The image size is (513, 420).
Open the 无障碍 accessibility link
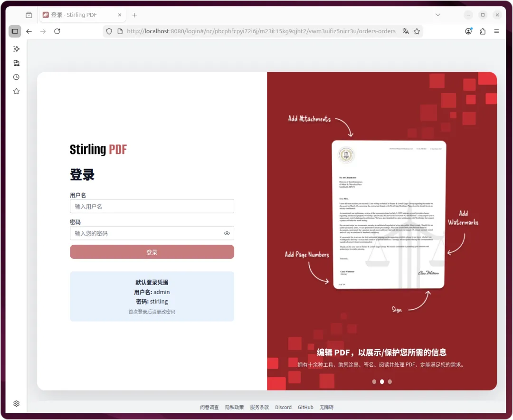[326, 407]
